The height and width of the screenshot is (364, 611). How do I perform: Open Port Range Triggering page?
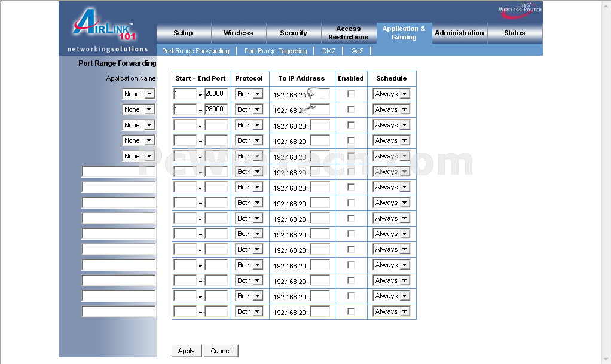tap(276, 51)
